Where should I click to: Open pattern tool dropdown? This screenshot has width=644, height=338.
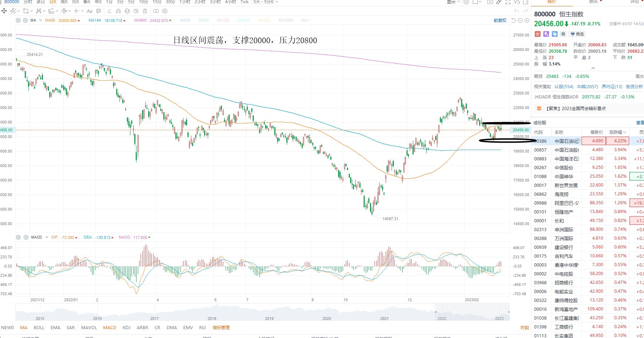click(44, 11)
